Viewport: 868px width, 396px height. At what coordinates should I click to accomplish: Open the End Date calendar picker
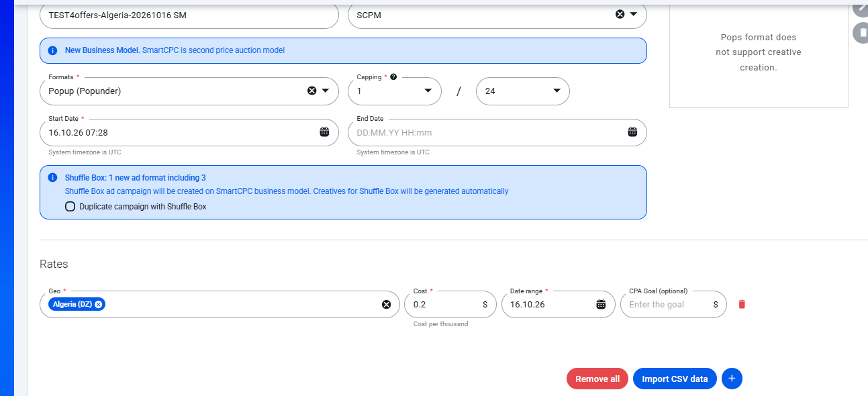(x=632, y=132)
